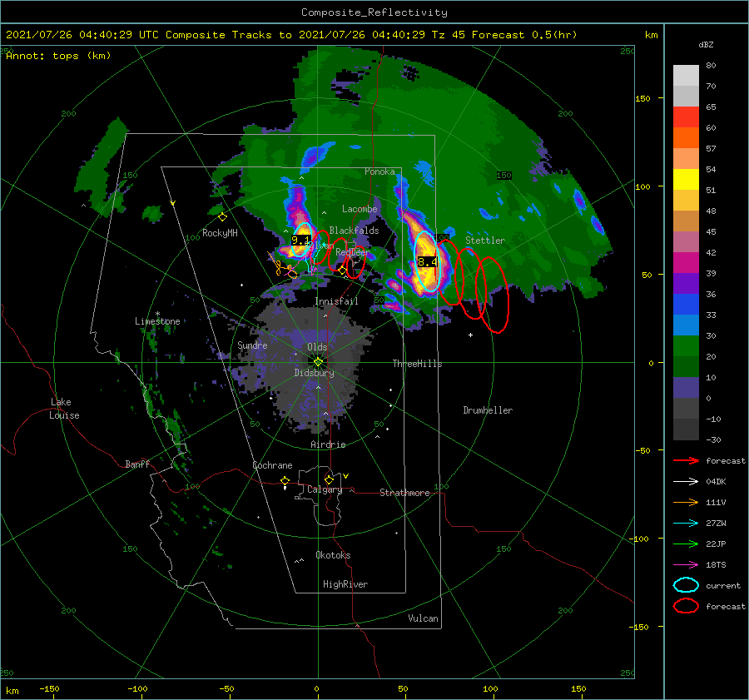The image size is (749, 700).
Task: Click the -10 dBZ dark gray swatch
Action: [x=686, y=429]
